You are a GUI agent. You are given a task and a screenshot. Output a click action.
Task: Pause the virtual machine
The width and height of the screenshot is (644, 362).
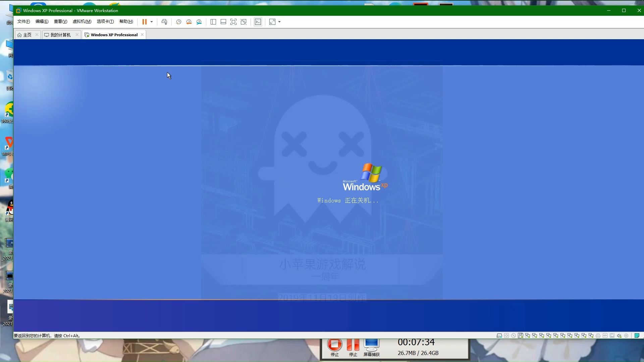(145, 22)
